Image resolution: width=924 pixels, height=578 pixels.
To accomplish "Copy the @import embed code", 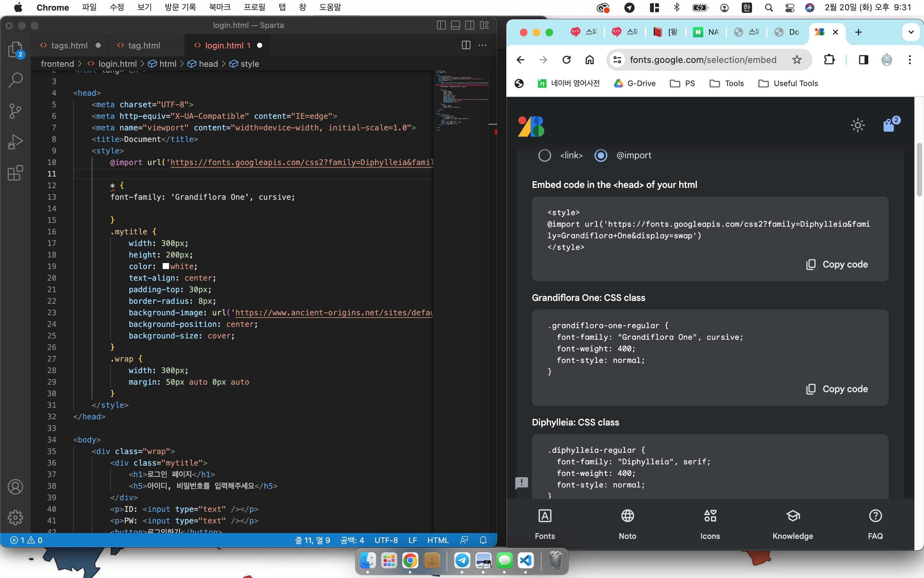I will pyautogui.click(x=836, y=265).
